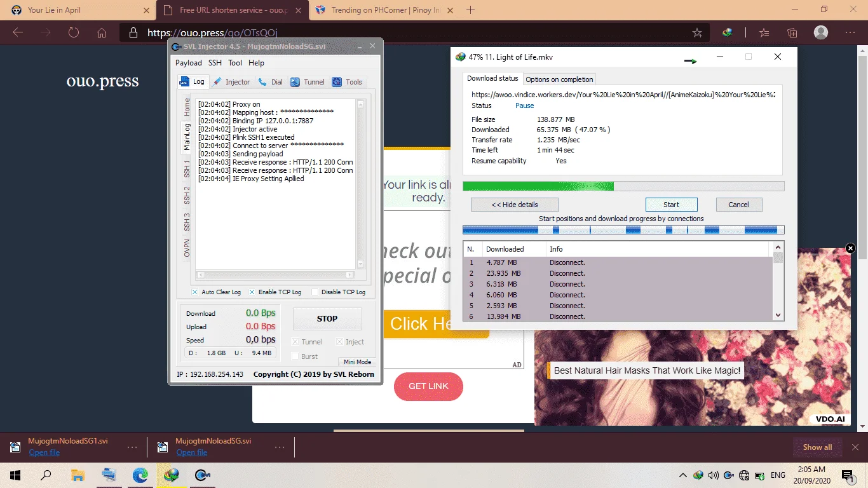Click the blue connections progress bar in IDM
Viewport: 868px width, 488px height.
623,230
